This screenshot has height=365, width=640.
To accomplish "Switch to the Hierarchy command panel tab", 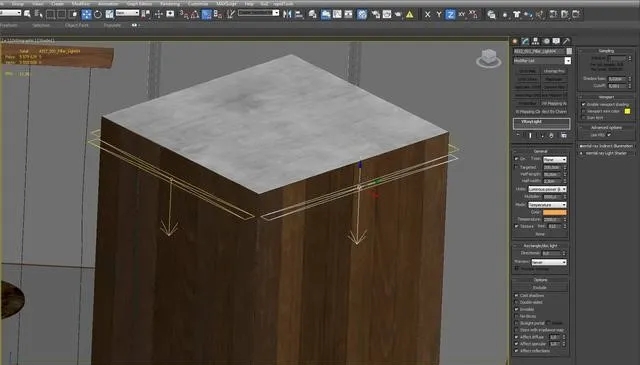I will pyautogui.click(x=536, y=41).
